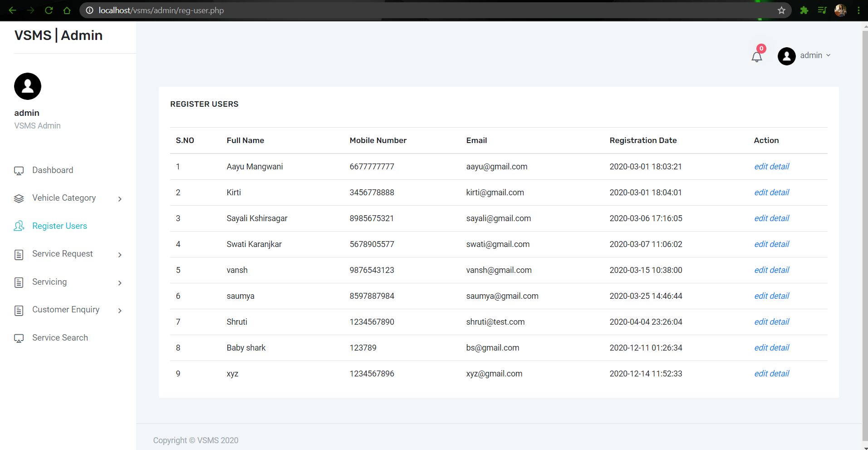
Task: Open the Service Search sidebar icon
Action: click(x=19, y=338)
